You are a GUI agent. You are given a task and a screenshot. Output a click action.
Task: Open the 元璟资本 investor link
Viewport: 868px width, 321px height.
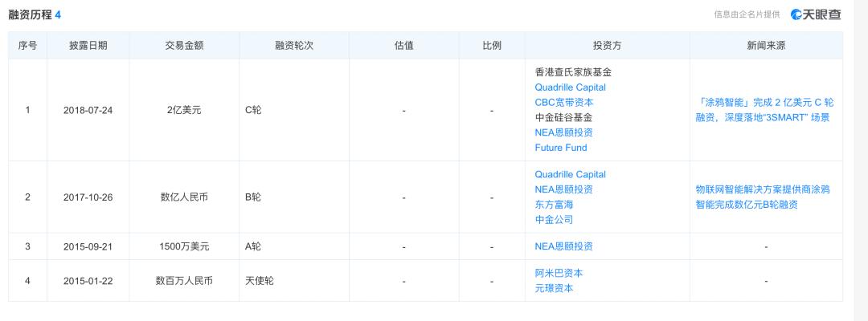coord(554,288)
